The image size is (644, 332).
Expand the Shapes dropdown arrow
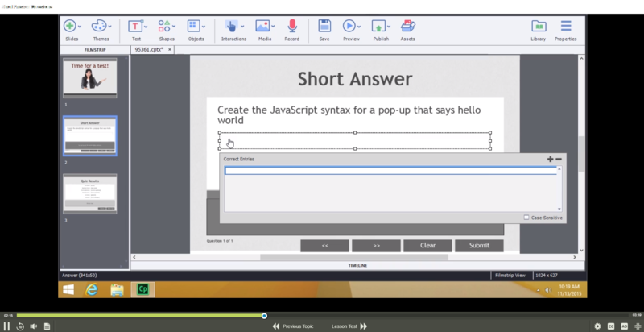click(x=174, y=27)
